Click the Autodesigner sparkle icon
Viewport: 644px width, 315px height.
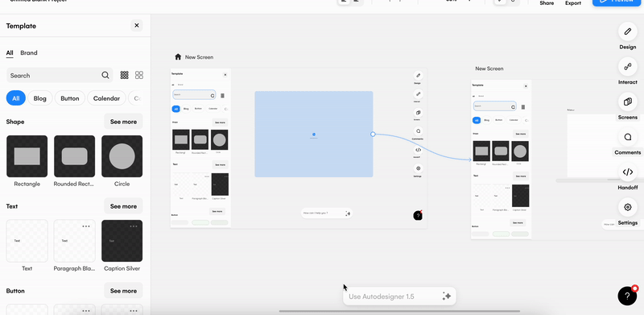447,296
